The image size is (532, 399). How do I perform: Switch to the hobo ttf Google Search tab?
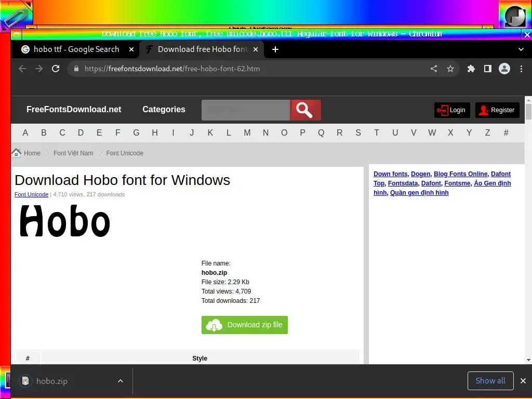click(76, 49)
